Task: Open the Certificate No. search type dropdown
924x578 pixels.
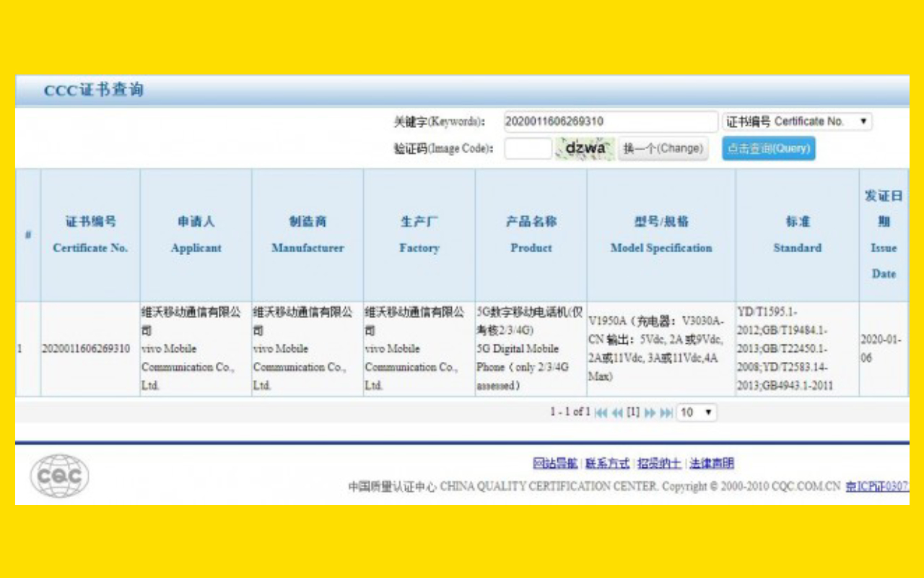Action: pos(797,121)
